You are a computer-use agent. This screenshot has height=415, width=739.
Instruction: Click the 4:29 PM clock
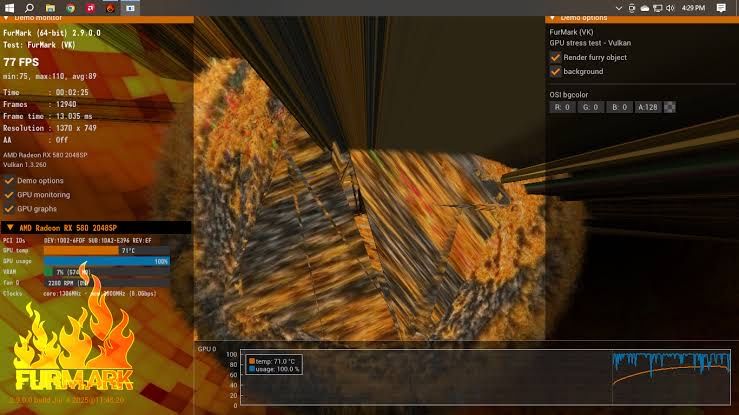pos(693,8)
